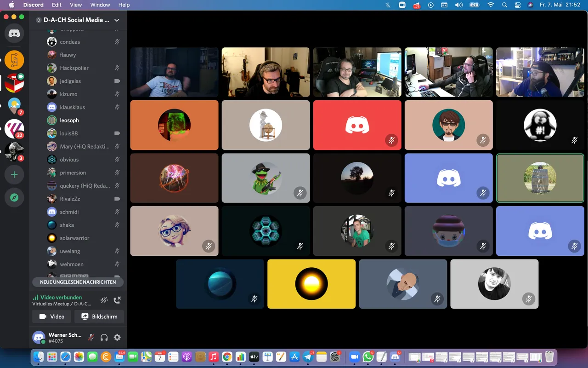Viewport: 588px width, 368px height.
Task: Focus the yellow sun avatar tile
Action: click(x=311, y=284)
